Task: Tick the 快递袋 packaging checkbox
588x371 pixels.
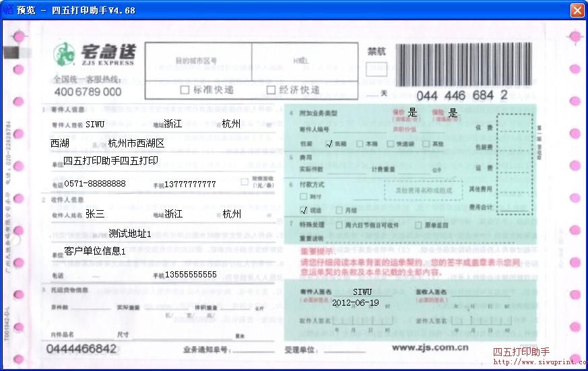Action: pos(391,143)
